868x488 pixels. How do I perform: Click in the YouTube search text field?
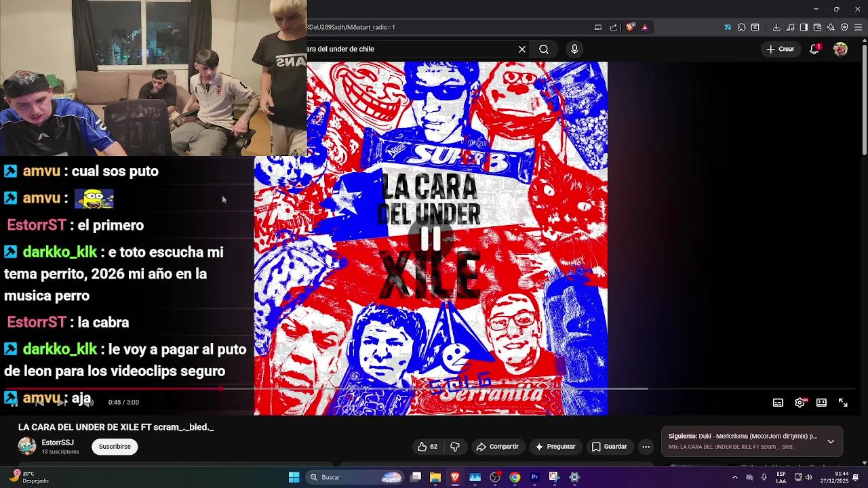tap(410, 49)
